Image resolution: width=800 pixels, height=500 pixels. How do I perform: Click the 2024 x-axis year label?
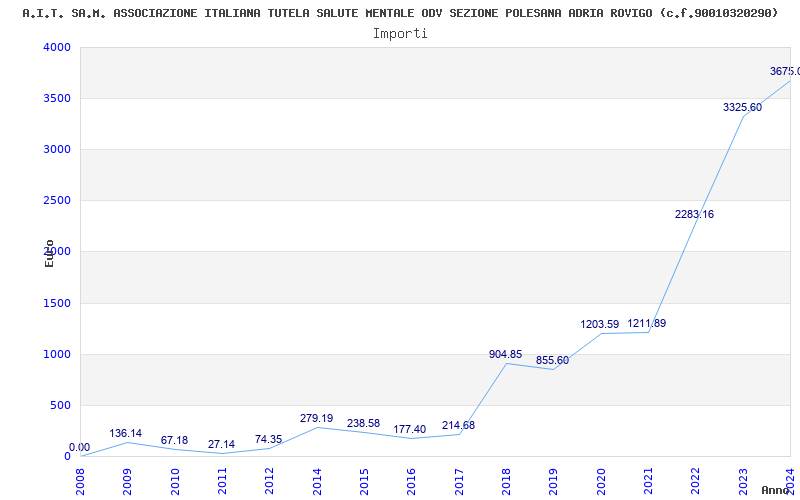click(x=790, y=480)
